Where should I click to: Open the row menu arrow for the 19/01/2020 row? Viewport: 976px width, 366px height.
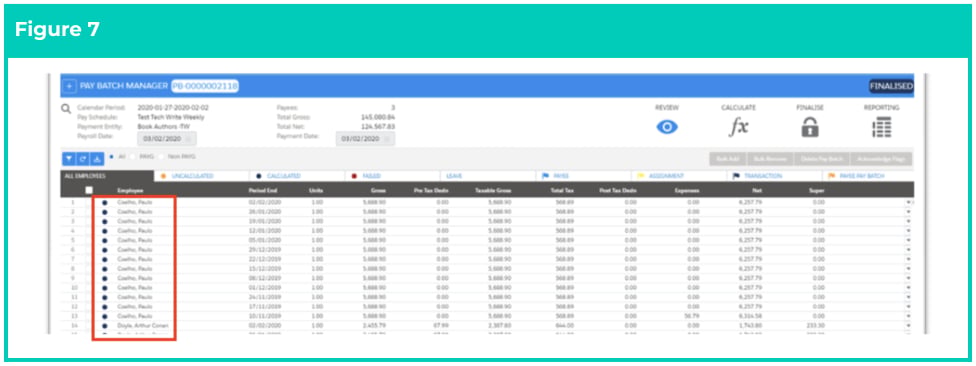[908, 221]
